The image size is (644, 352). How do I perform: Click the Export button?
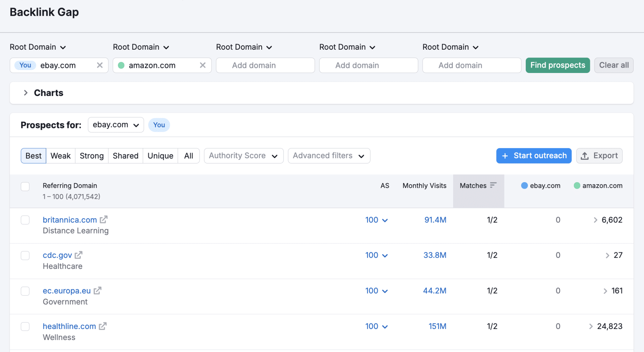click(599, 156)
